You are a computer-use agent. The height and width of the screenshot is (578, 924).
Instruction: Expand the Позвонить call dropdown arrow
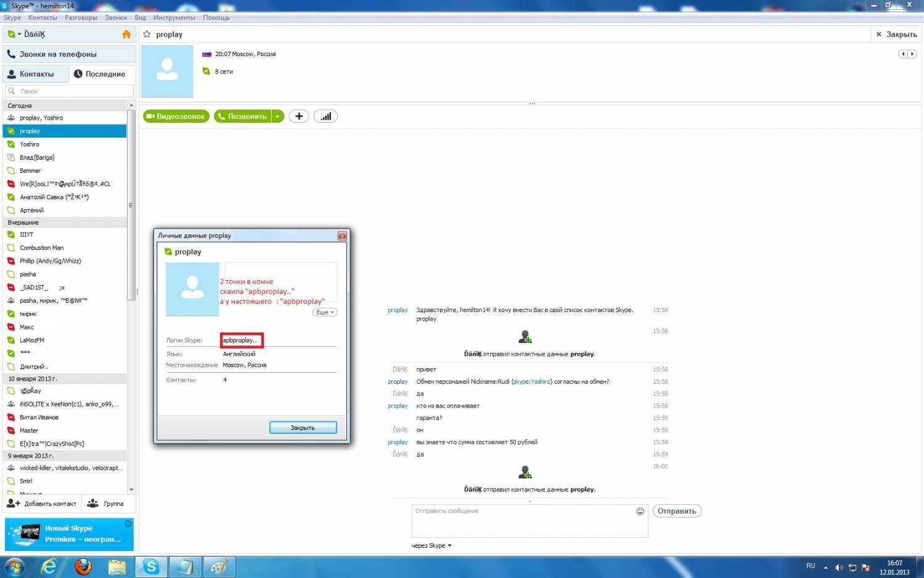(278, 116)
